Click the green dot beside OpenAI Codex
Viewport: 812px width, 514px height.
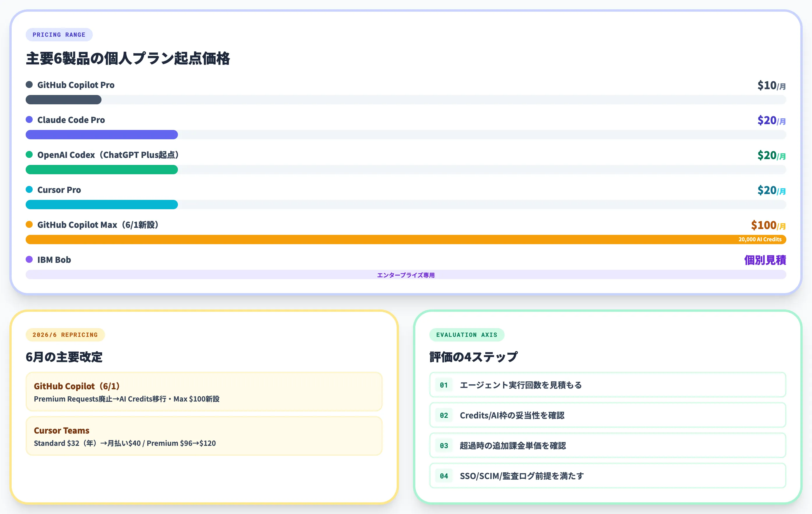click(x=29, y=155)
